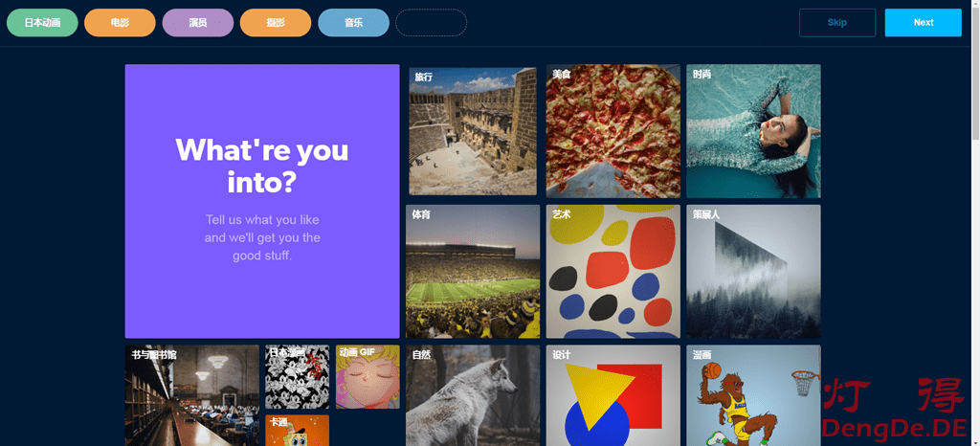Remove the 日本动画 selected topic pill
The height and width of the screenshot is (446, 980).
pyautogui.click(x=42, y=22)
